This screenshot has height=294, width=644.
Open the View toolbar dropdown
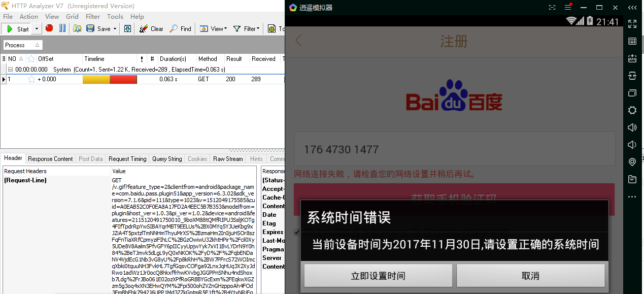click(x=213, y=29)
